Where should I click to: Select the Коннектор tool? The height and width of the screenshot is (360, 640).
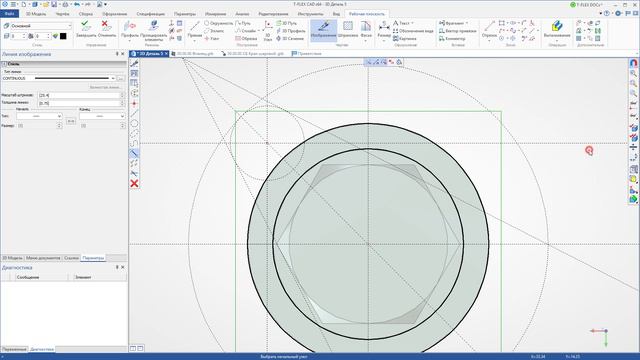[452, 38]
